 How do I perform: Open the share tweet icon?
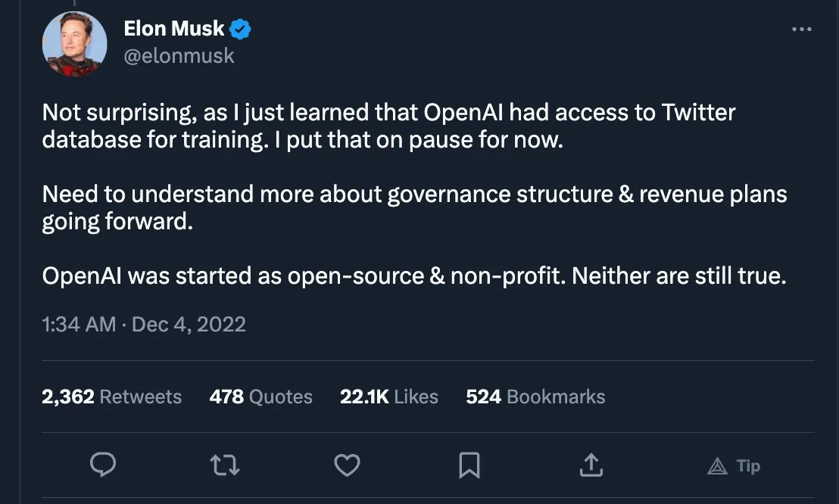(x=591, y=465)
